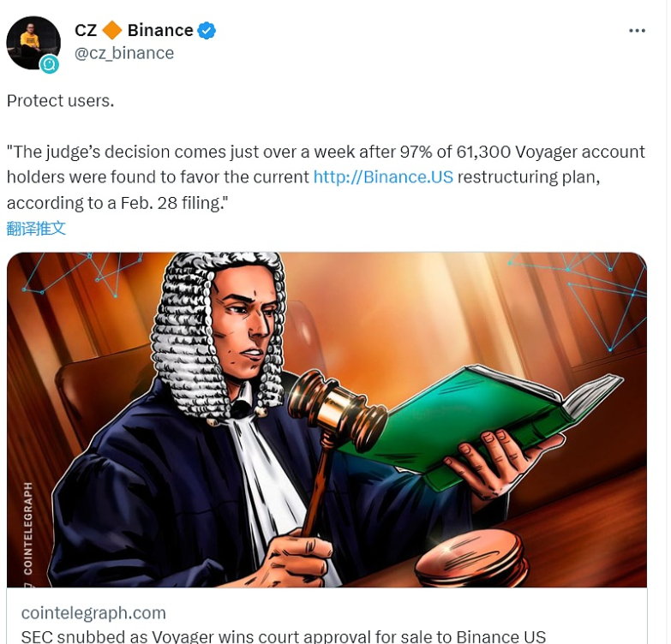
Task: Open CZ's profile picture avatar
Action: click(33, 43)
